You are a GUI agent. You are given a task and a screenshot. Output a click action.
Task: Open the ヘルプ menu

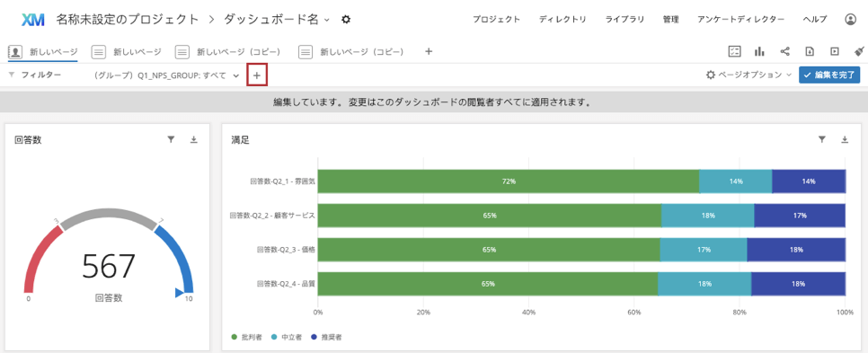pyautogui.click(x=815, y=20)
